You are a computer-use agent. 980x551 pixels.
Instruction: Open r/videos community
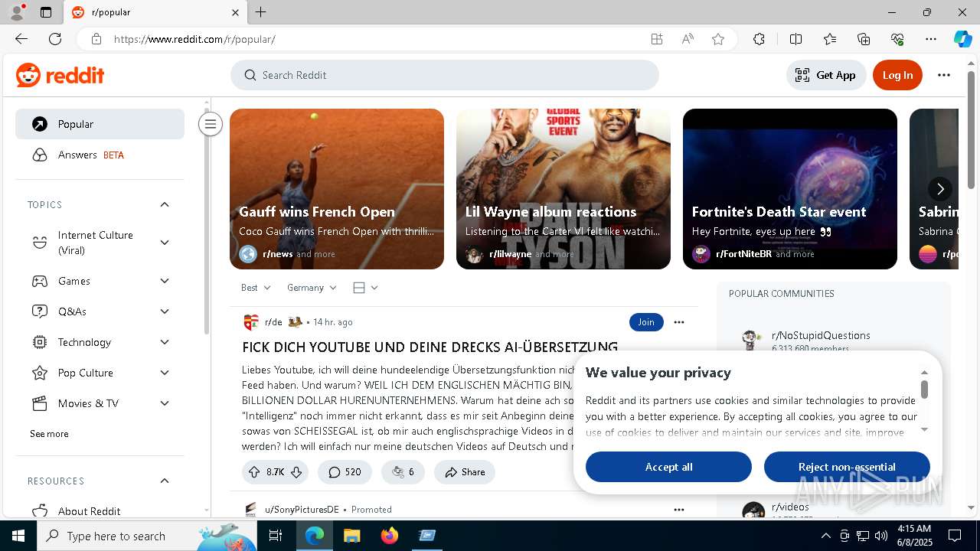791,507
